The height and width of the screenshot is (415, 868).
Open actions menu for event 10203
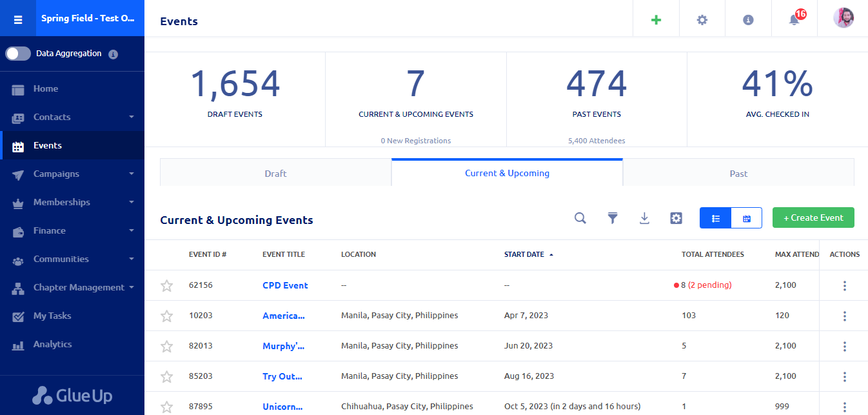845,316
